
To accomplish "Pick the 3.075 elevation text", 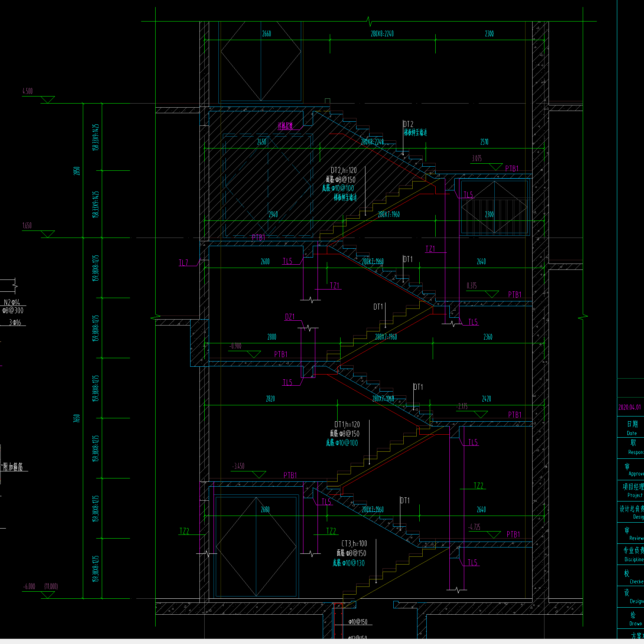I will pos(477,158).
